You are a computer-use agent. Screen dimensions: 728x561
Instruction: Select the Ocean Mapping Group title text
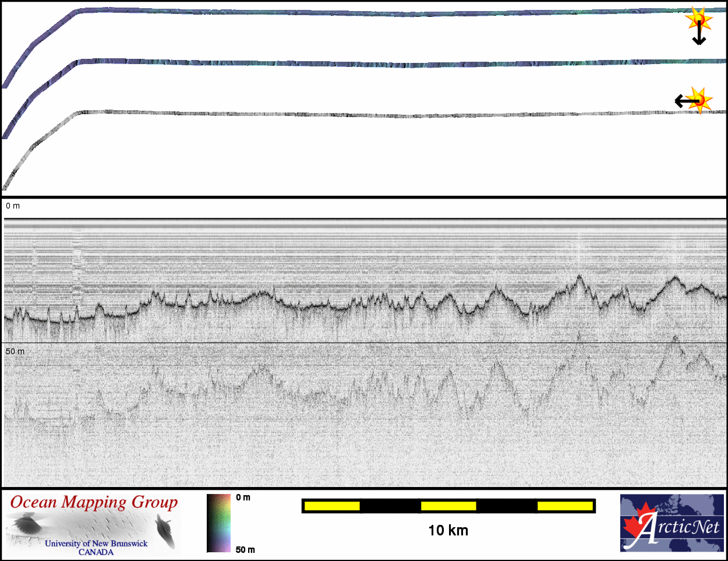coord(94,502)
